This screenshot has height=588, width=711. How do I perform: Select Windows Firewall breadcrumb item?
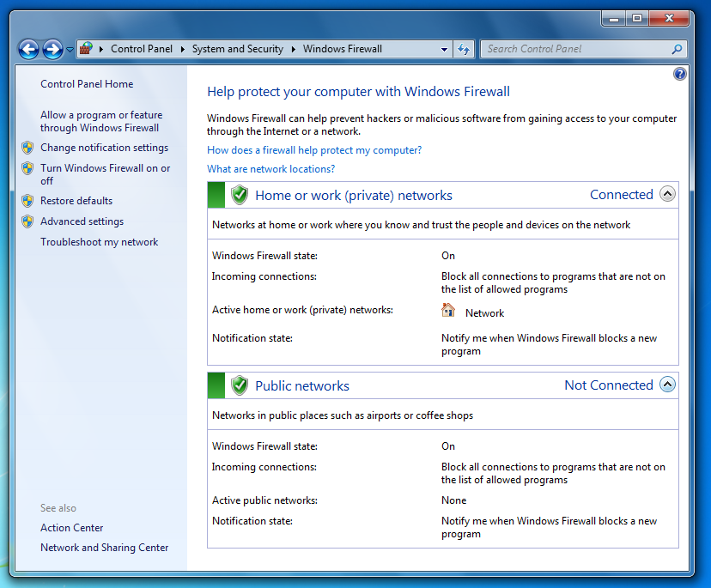(343, 49)
